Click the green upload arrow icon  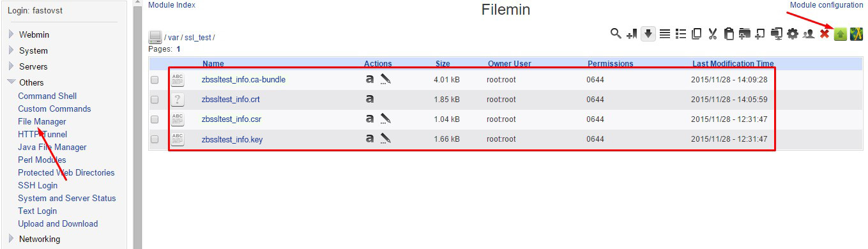[x=841, y=34]
